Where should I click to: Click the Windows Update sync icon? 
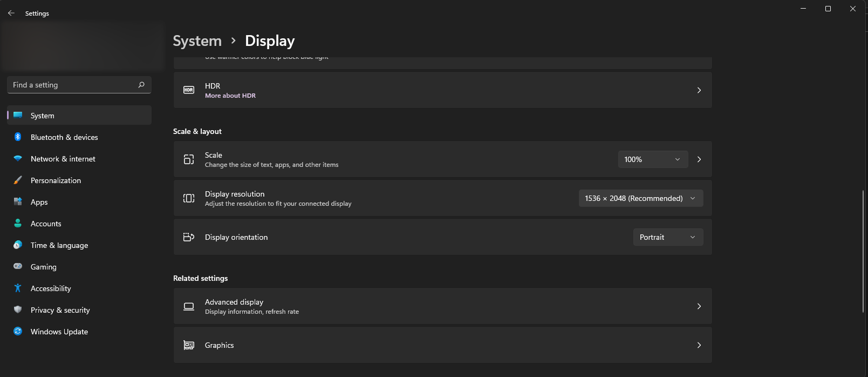click(x=18, y=332)
